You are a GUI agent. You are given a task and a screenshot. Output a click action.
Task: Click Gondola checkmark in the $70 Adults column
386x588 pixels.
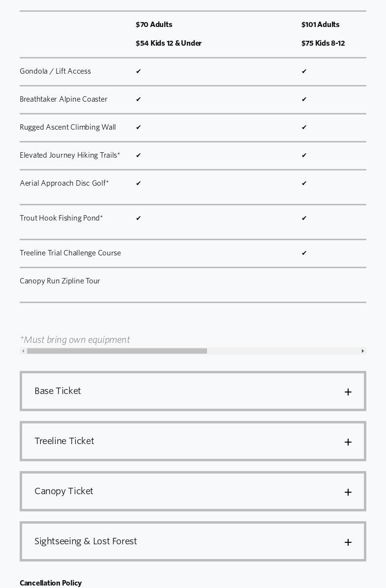139,72
